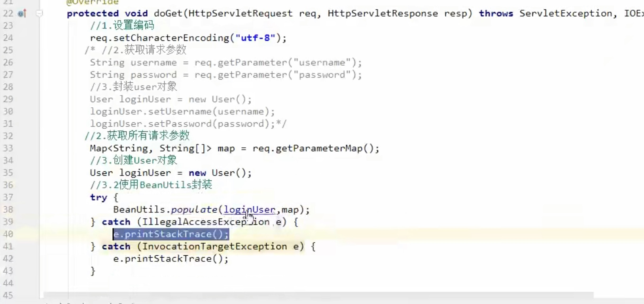
Task: Click IllegalAccessException in the catch clause
Action: point(206,222)
